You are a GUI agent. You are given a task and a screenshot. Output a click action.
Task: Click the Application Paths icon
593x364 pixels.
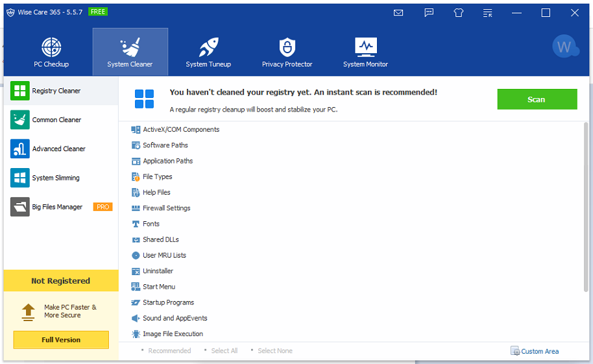click(136, 161)
